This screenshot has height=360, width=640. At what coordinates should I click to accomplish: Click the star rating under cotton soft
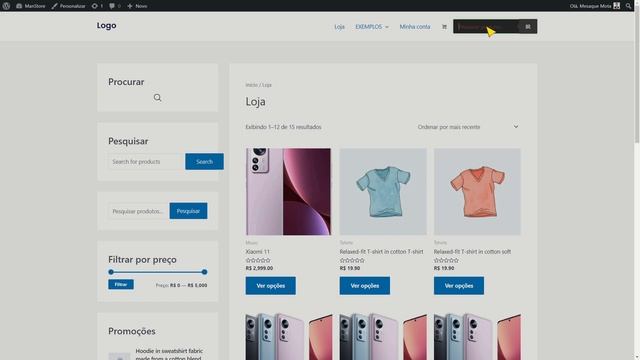446,260
